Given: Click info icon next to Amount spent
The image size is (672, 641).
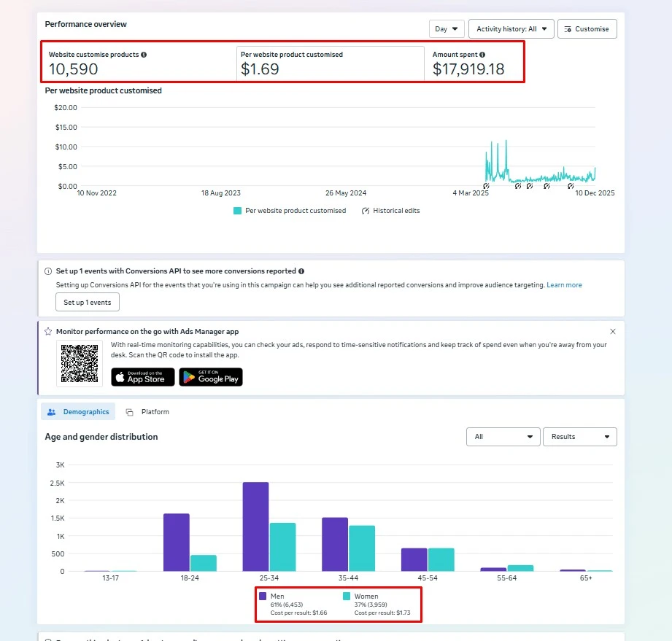Looking at the screenshot, I should pos(482,55).
